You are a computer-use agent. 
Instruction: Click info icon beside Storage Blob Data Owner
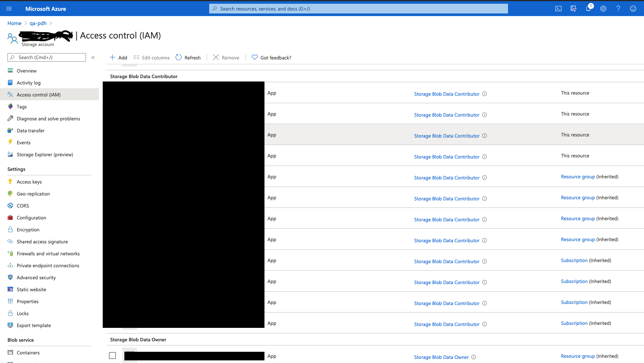click(474, 357)
